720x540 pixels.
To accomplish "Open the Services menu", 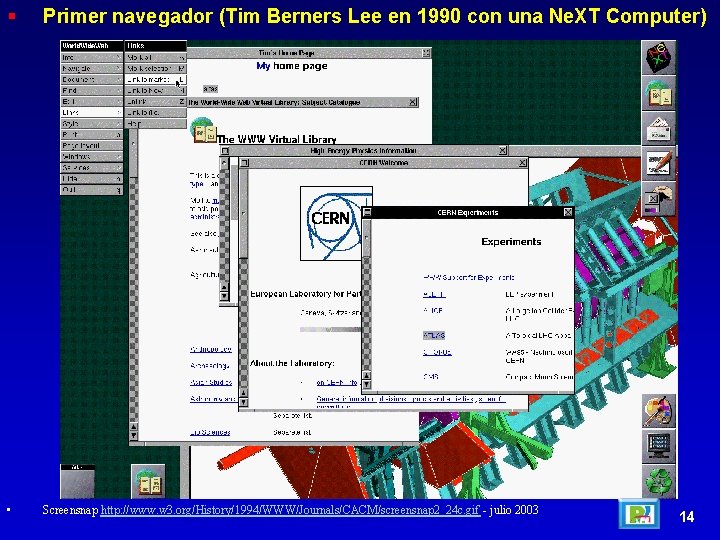I will [x=91, y=168].
